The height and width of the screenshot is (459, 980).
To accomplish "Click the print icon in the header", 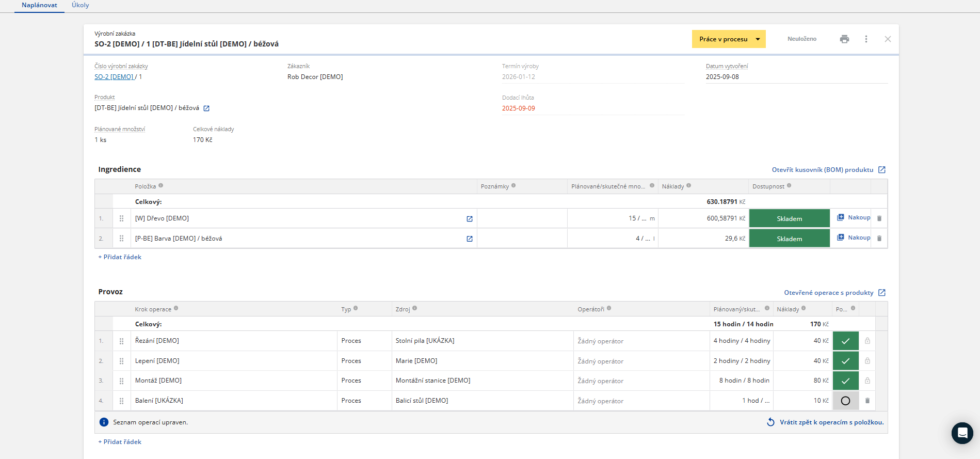I will pyautogui.click(x=844, y=39).
